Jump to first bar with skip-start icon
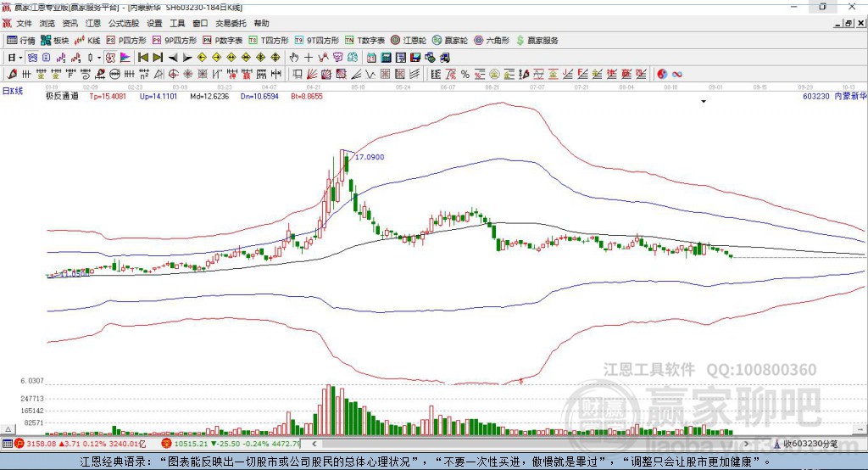Screen dimensions: 868x470 point(142,58)
